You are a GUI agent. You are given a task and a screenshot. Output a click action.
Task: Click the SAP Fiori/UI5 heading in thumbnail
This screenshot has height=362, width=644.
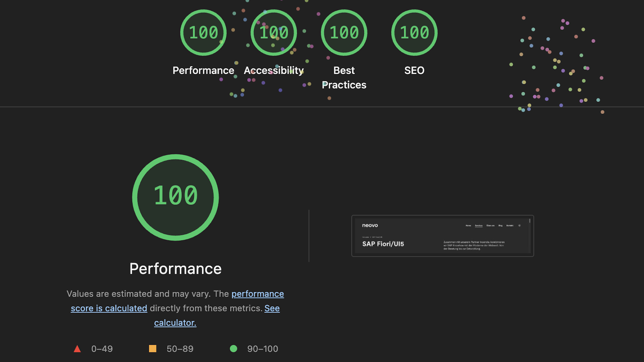coord(383,244)
